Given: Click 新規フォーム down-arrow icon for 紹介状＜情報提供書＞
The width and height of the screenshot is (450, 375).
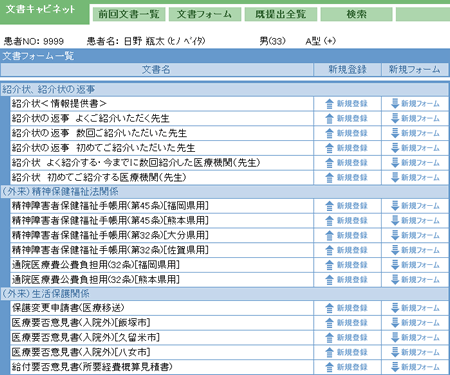Looking at the screenshot, I should 395,104.
